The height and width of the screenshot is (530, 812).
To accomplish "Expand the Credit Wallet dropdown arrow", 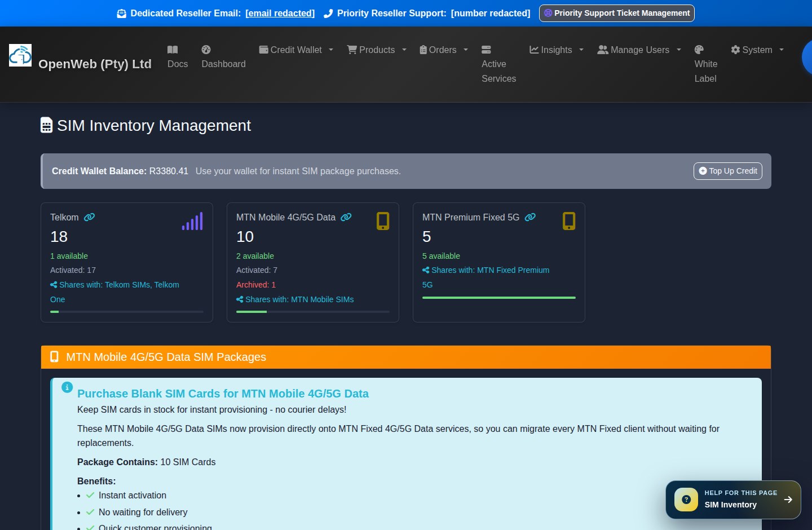I will (x=331, y=50).
